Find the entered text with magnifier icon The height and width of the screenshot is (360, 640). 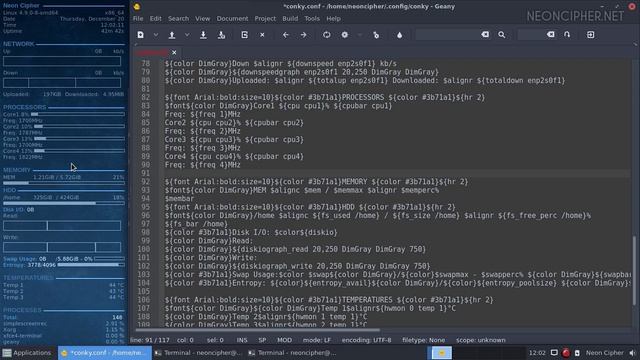click(x=502, y=35)
